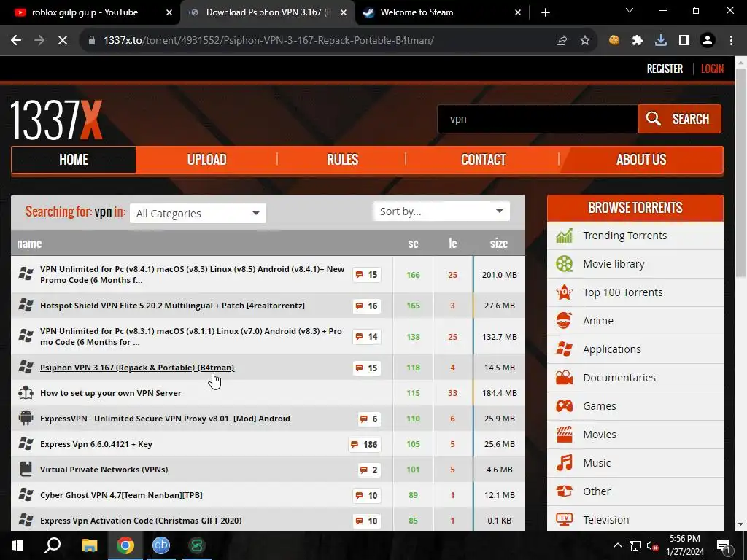Click Movie library film reel icon
Image resolution: width=747 pixels, height=560 pixels.
point(565,264)
